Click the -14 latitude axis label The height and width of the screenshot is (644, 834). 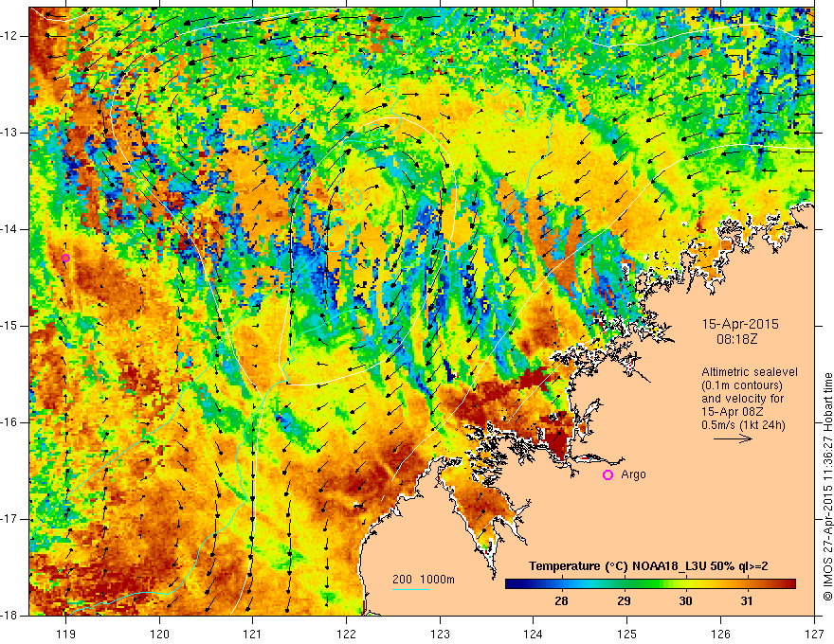(x=9, y=229)
